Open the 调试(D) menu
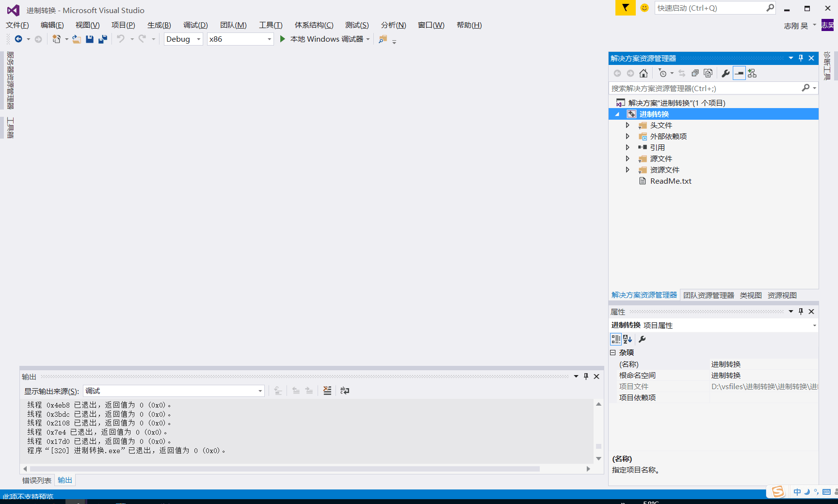The width and height of the screenshot is (838, 504). (195, 25)
